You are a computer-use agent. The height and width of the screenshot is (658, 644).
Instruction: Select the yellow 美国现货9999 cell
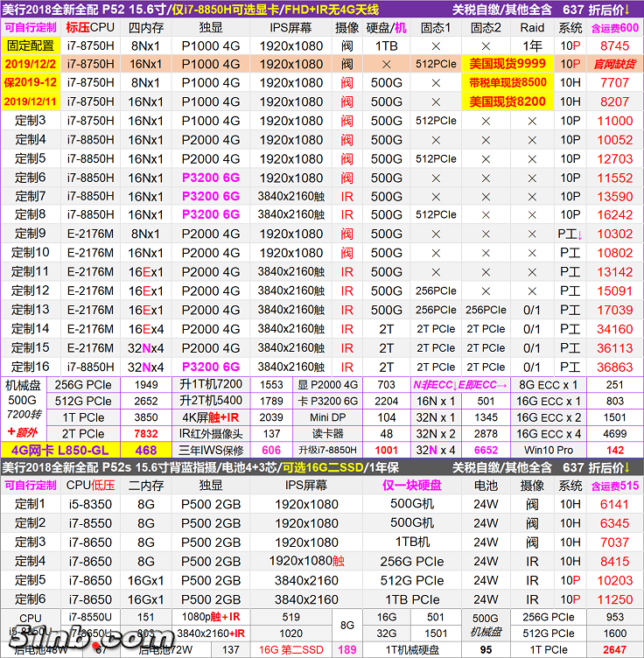[507, 64]
